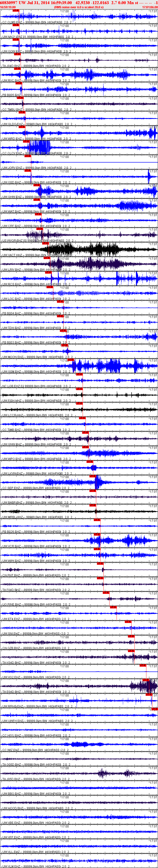Select the CC TMBU BHZ station label
Image resolution: width=158 pixels, height=868 pixels.
click(x=37, y=109)
